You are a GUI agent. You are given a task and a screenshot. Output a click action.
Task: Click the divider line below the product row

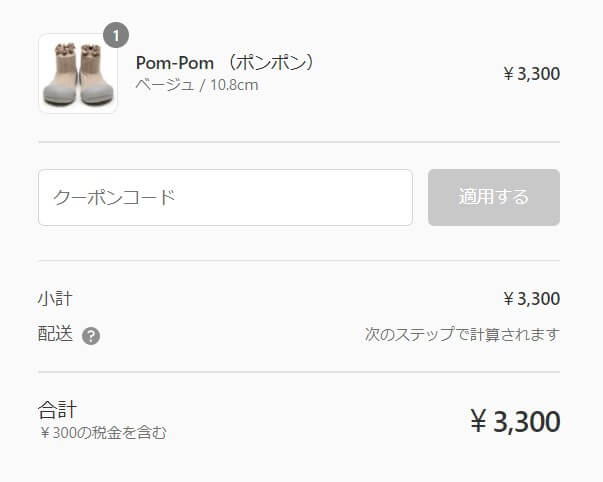[x=299, y=142]
